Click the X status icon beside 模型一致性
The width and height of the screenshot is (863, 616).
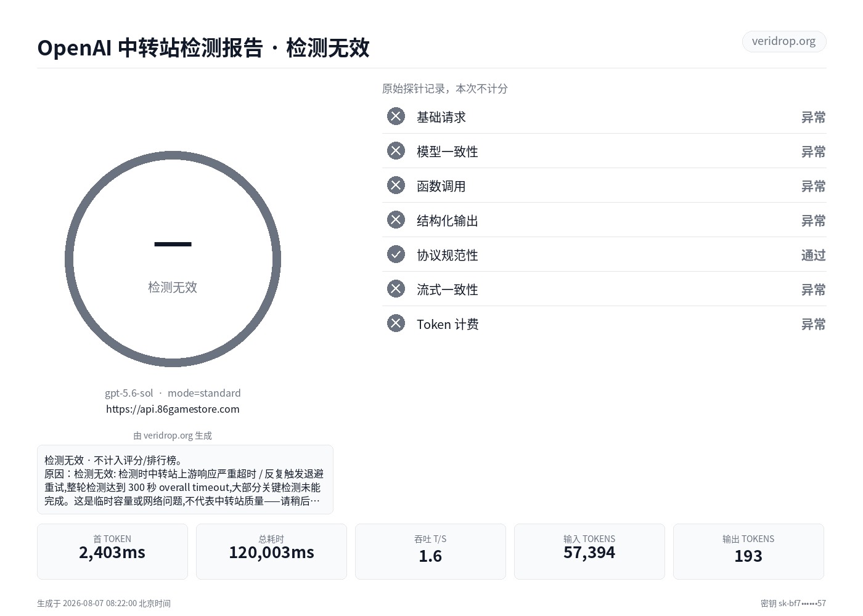396,151
